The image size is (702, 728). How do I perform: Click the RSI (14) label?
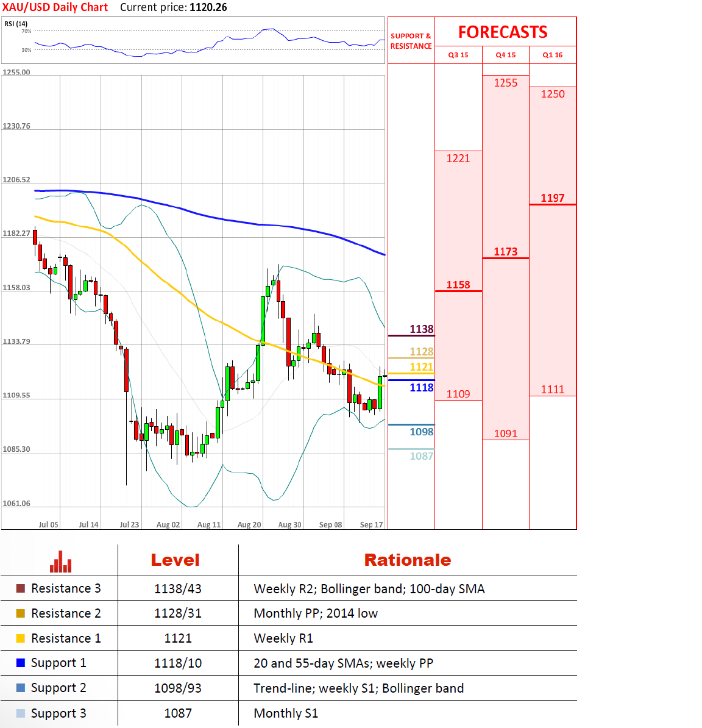tap(16, 24)
